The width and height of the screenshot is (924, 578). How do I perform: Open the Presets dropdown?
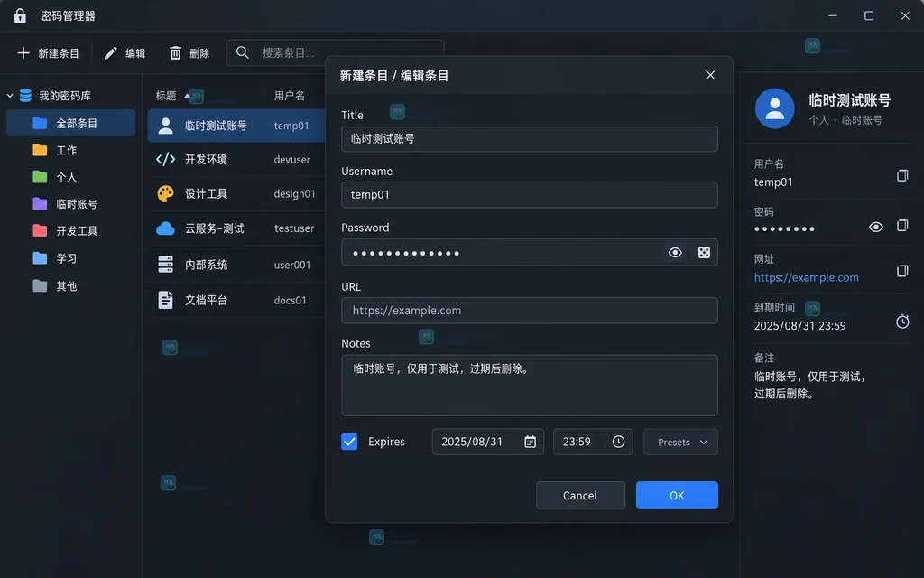(x=680, y=442)
